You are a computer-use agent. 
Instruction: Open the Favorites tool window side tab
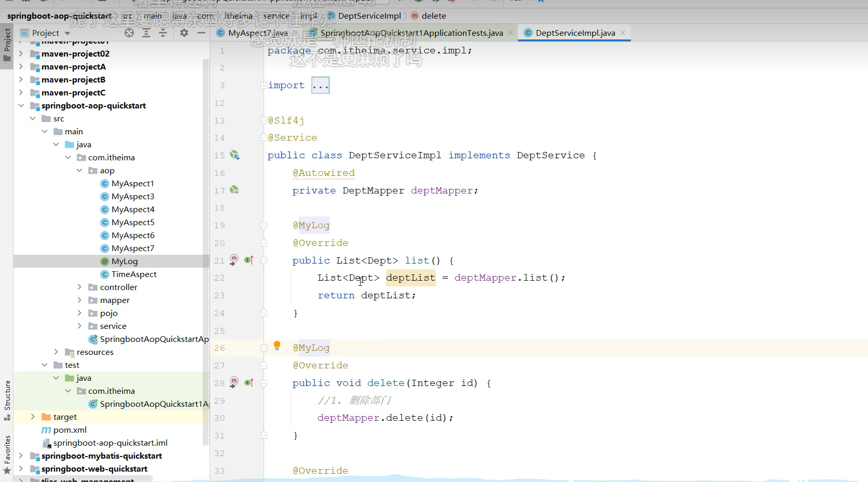click(x=7, y=455)
